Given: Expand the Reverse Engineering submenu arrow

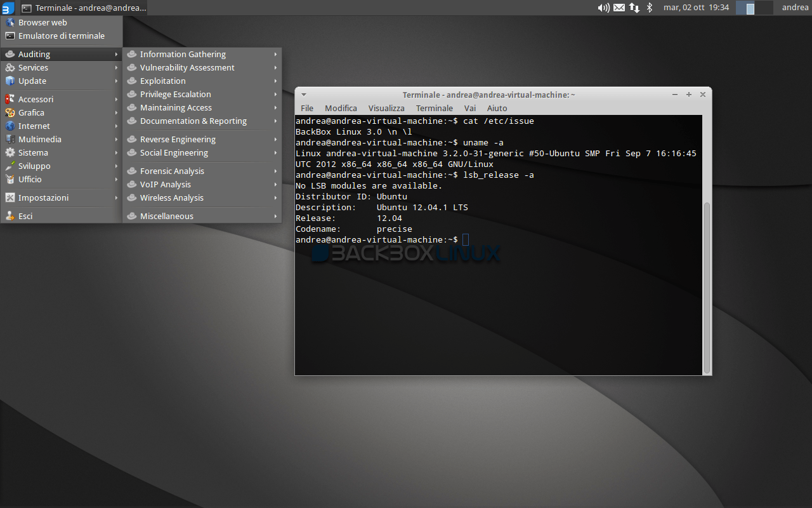Looking at the screenshot, I should pyautogui.click(x=275, y=139).
